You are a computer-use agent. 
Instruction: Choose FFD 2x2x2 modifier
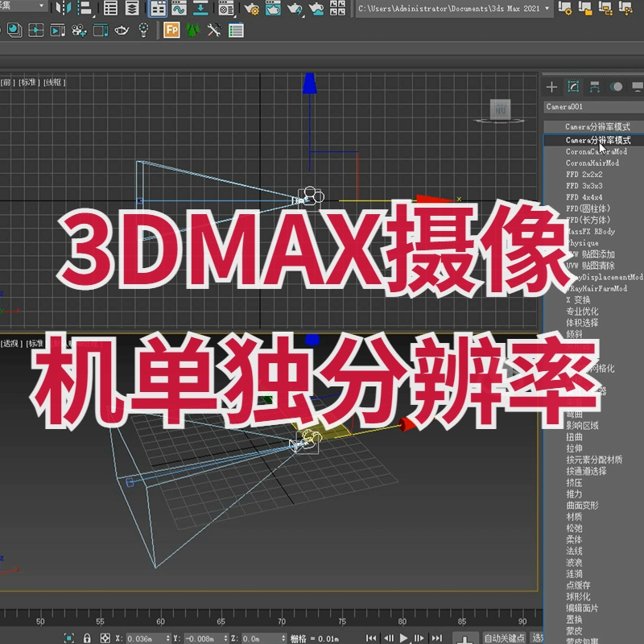[x=584, y=174]
